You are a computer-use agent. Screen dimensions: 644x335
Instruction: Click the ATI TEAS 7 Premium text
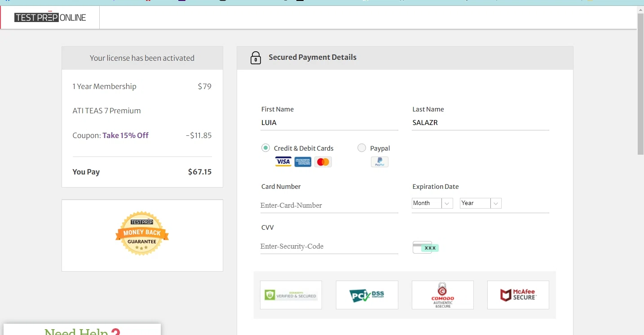(x=106, y=111)
